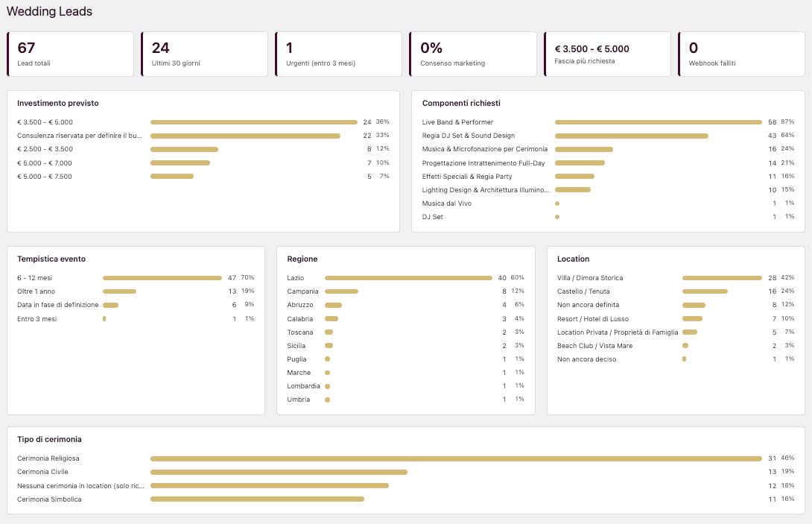Click the 'Ultimi 30 giorni' stat card

(205, 54)
